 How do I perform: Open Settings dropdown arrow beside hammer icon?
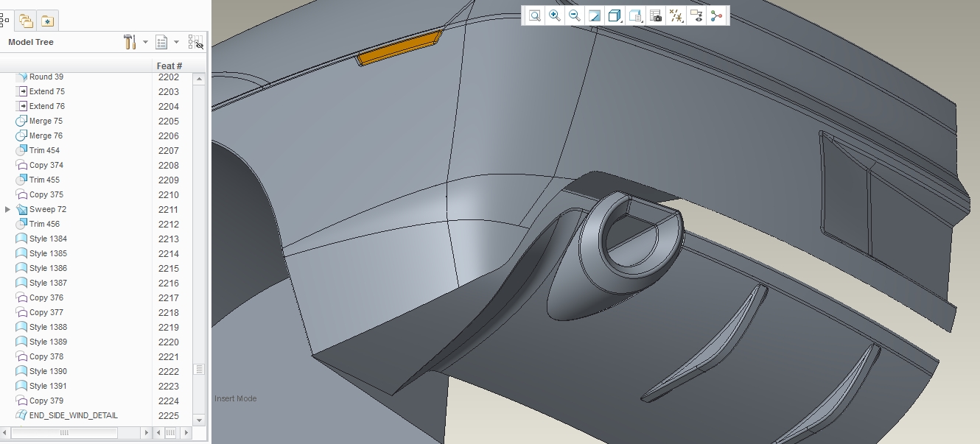coord(145,42)
